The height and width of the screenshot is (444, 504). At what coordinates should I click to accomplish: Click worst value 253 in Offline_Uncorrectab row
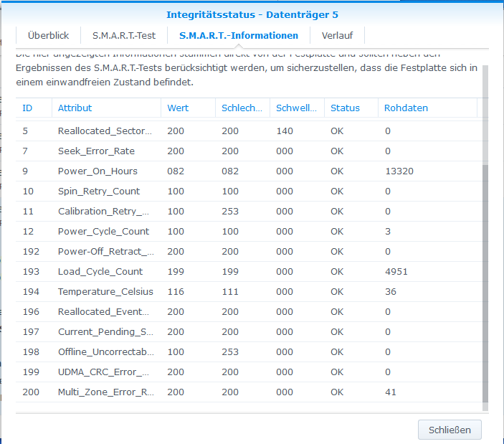click(x=230, y=352)
